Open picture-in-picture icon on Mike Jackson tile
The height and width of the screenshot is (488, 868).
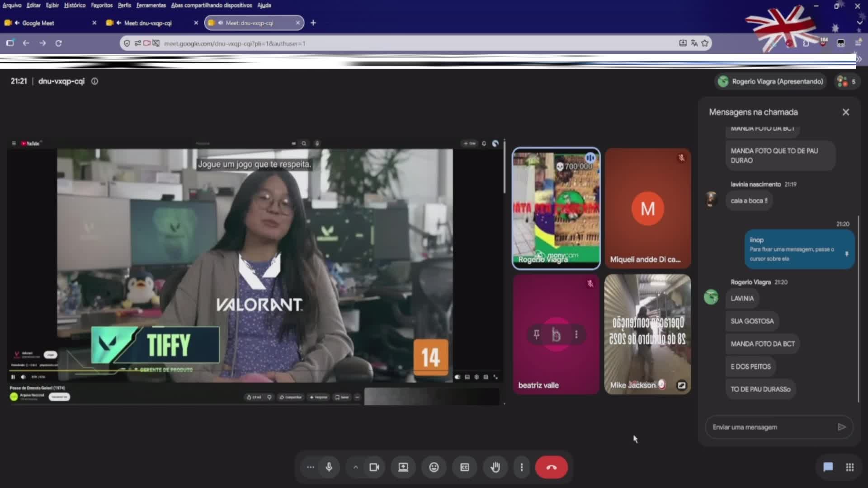681,385
